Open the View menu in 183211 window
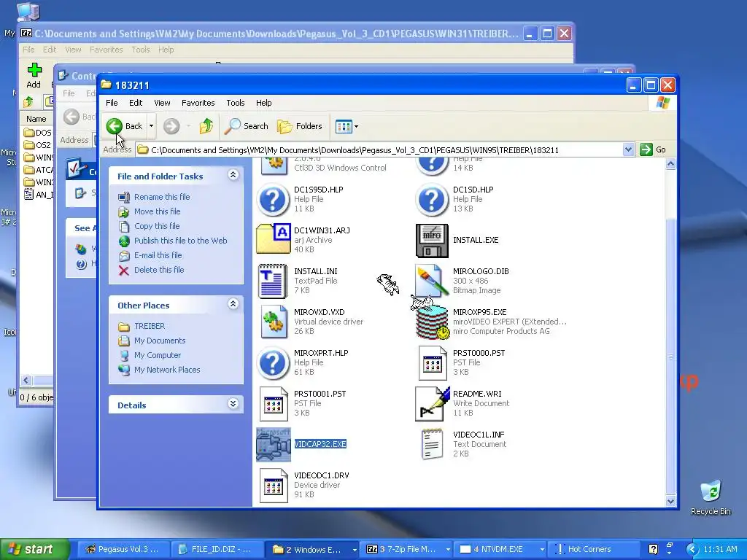Screen dimensions: 747x560 point(162,103)
